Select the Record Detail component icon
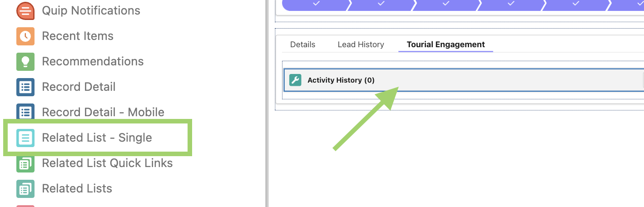644x207 pixels. (25, 87)
